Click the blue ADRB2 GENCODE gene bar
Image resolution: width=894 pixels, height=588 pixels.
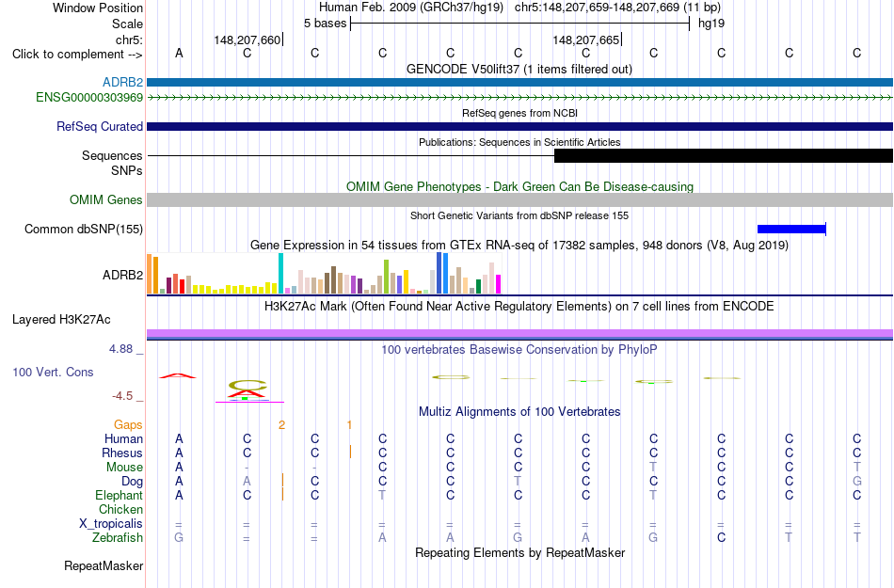[520, 82]
